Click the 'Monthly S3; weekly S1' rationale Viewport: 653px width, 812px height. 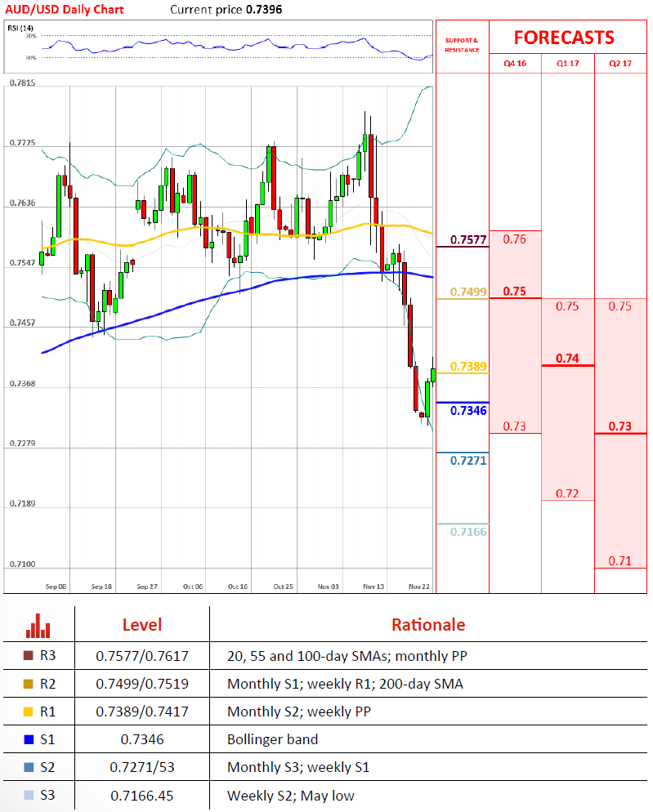coord(298,767)
